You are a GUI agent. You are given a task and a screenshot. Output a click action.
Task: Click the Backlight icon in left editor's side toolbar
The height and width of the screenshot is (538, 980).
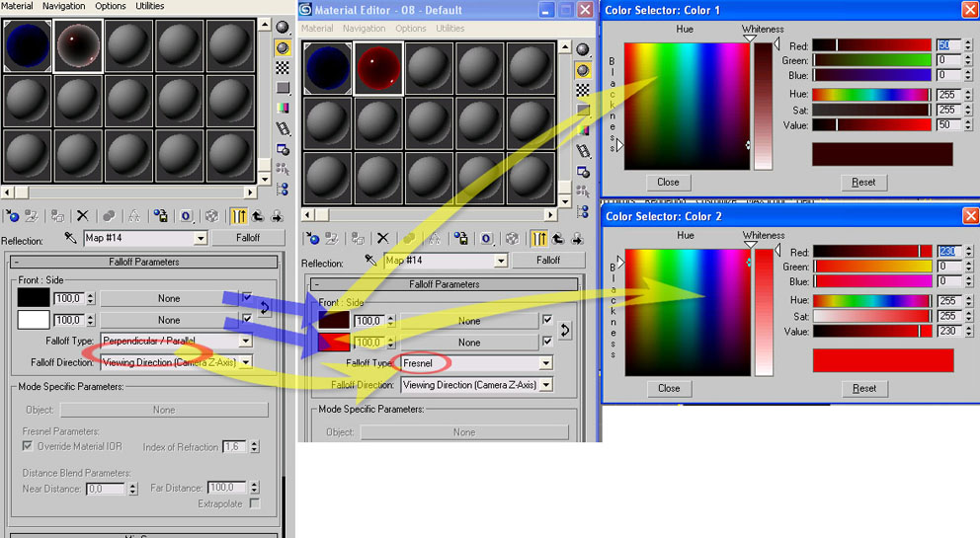pos(283,46)
